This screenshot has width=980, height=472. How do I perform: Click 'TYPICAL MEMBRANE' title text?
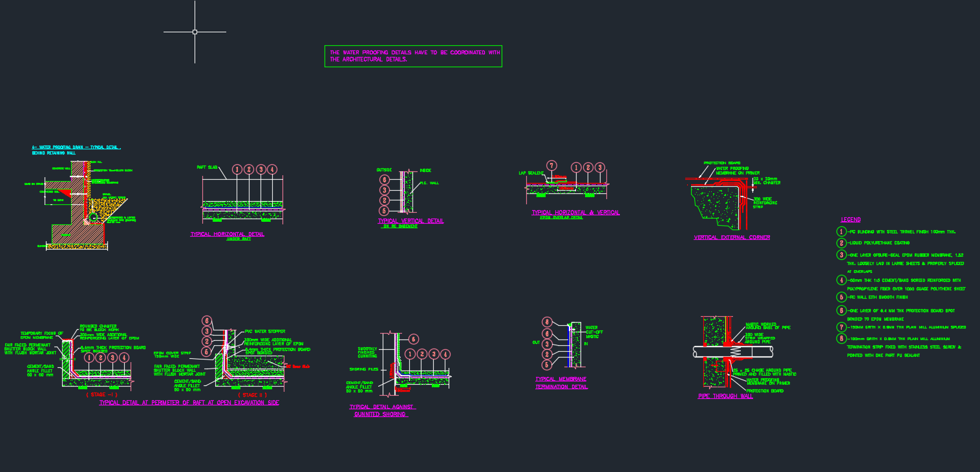561,379
